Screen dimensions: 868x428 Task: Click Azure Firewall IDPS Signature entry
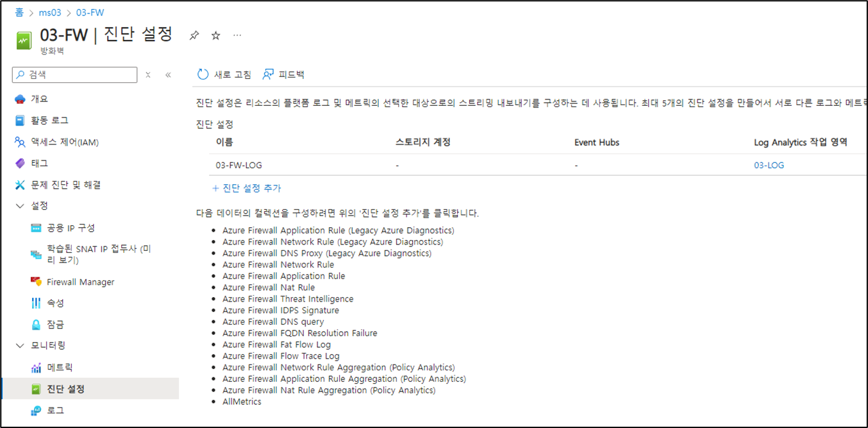point(281,311)
